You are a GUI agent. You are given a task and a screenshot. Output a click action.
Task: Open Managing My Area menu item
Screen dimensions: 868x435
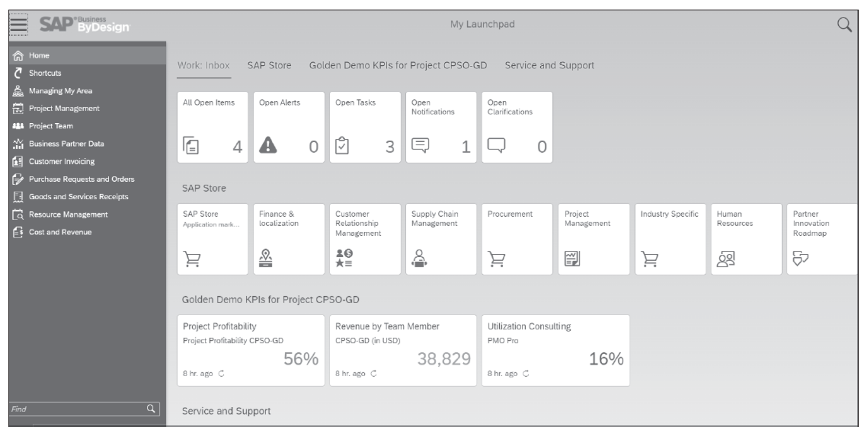tap(88, 91)
